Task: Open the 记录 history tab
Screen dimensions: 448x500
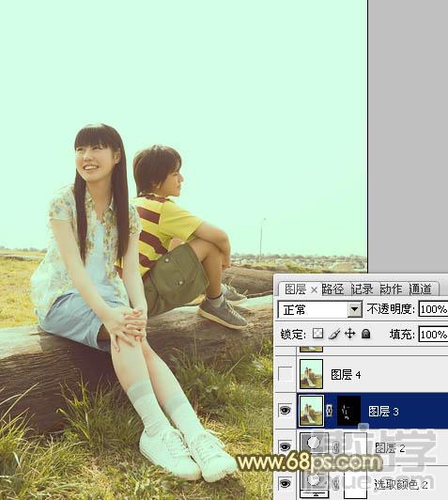Action: click(x=362, y=289)
